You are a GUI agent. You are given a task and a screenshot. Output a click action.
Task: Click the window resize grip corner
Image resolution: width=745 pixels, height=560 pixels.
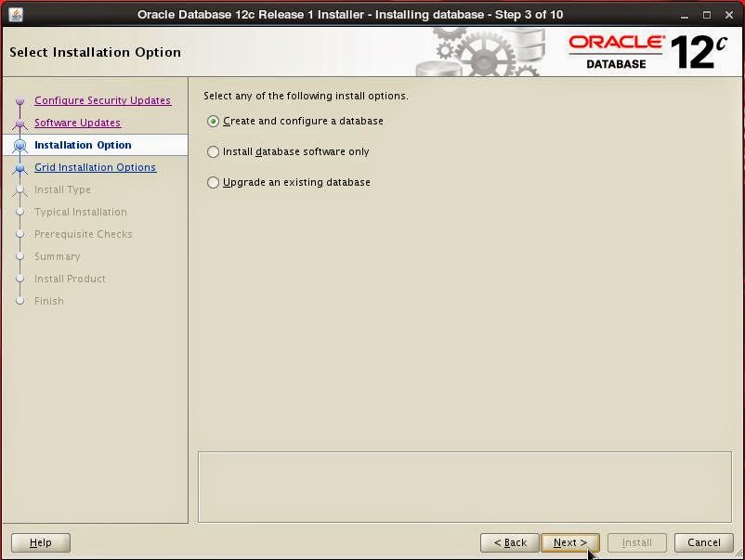[x=738, y=553]
